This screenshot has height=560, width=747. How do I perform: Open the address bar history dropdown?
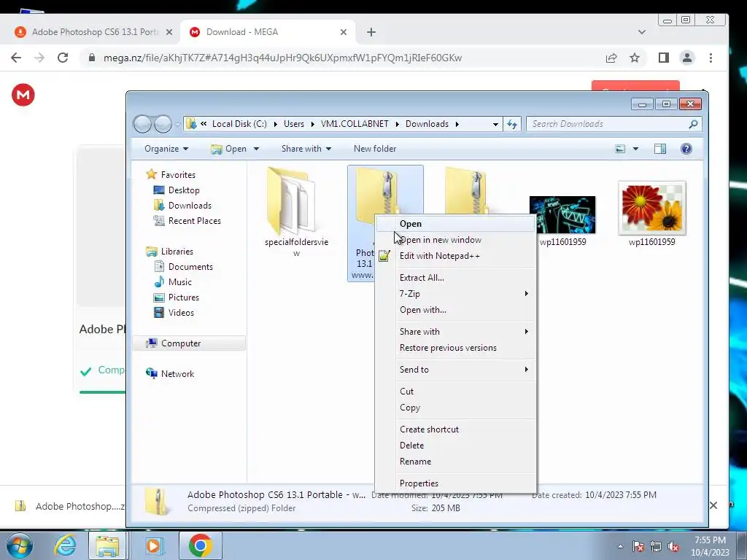tap(495, 124)
